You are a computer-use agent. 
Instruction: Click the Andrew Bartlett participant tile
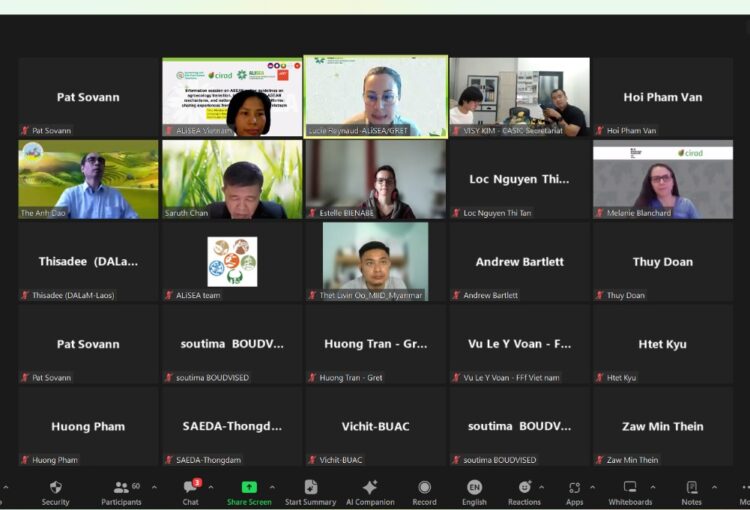[x=519, y=262]
